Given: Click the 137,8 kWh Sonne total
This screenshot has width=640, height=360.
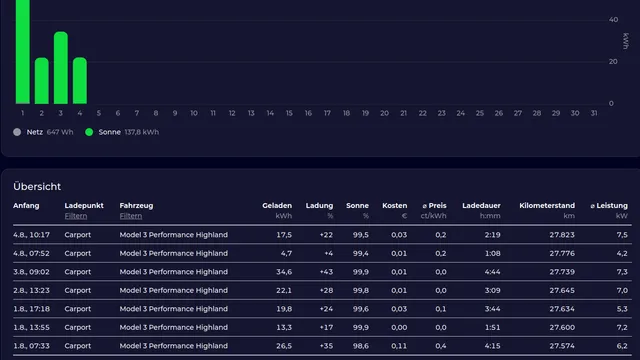Looking at the screenshot, I should pos(142,132).
